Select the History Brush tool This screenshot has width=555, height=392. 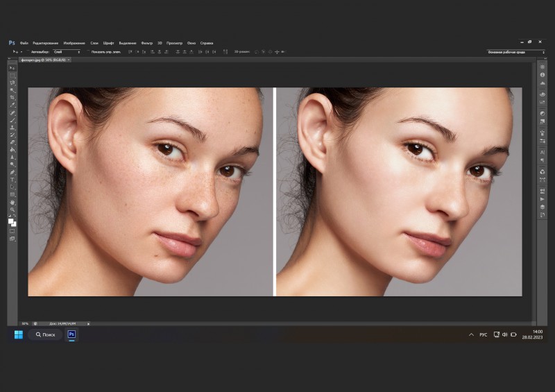click(x=12, y=135)
